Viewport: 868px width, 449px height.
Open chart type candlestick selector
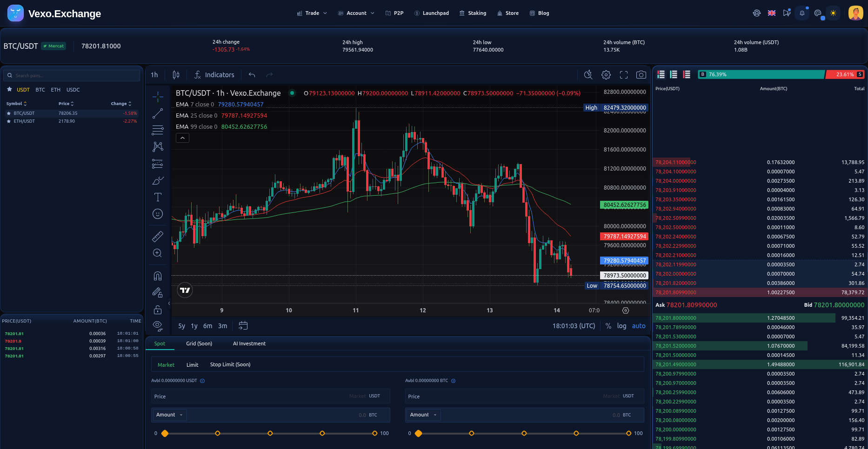(x=176, y=75)
